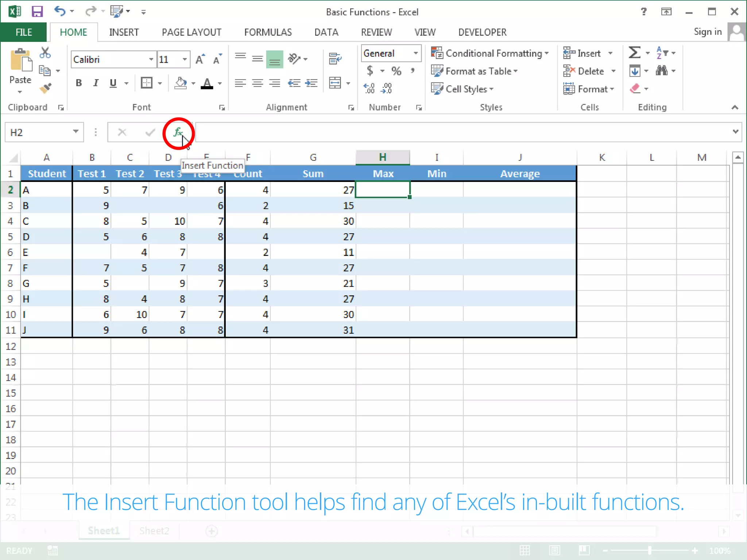The height and width of the screenshot is (560, 747).
Task: Decrease font size with the small A
Action: 217,59
